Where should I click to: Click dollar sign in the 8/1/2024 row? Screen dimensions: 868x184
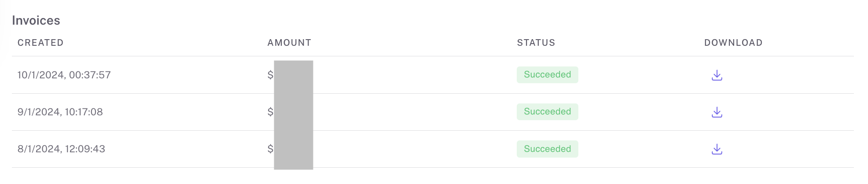270,149
